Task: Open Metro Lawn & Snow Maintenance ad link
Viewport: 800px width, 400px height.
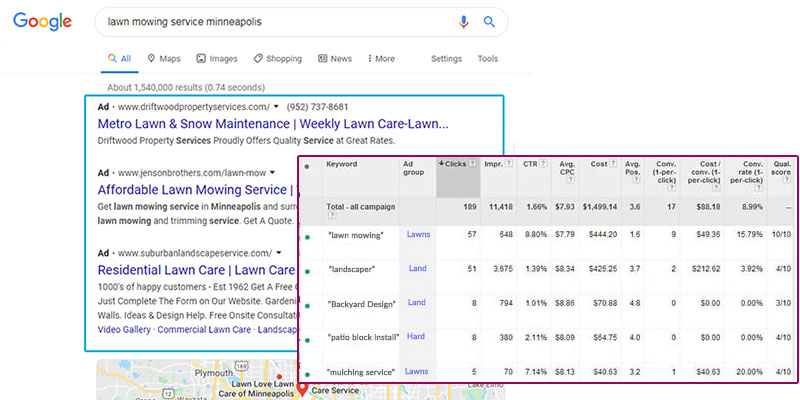Action: (273, 124)
